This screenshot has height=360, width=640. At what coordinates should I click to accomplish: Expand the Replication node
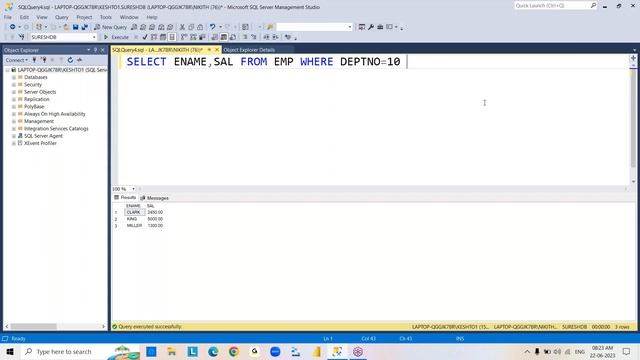pyautogui.click(x=14, y=99)
